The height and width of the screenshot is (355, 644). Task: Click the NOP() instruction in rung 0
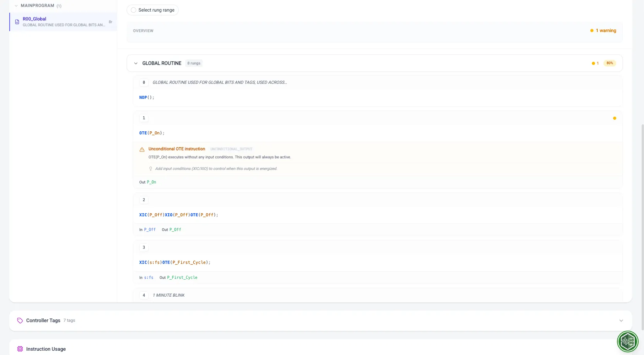pos(147,98)
